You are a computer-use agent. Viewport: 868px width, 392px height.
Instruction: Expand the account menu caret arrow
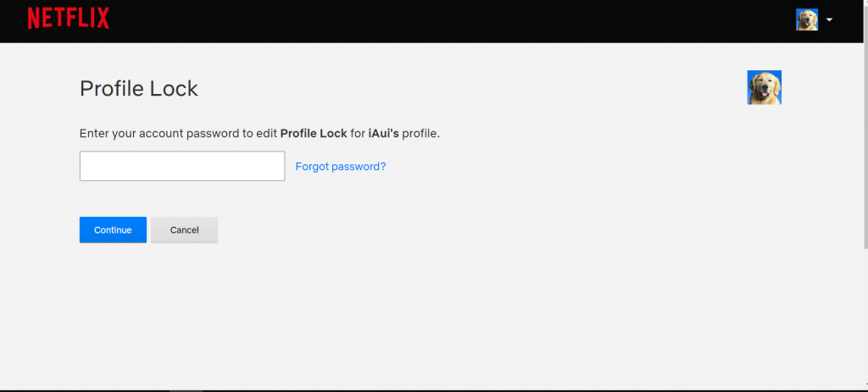tap(829, 19)
